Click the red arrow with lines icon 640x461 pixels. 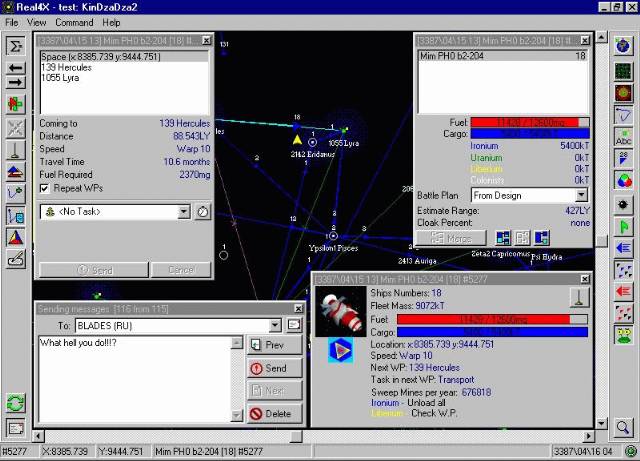tap(623, 292)
